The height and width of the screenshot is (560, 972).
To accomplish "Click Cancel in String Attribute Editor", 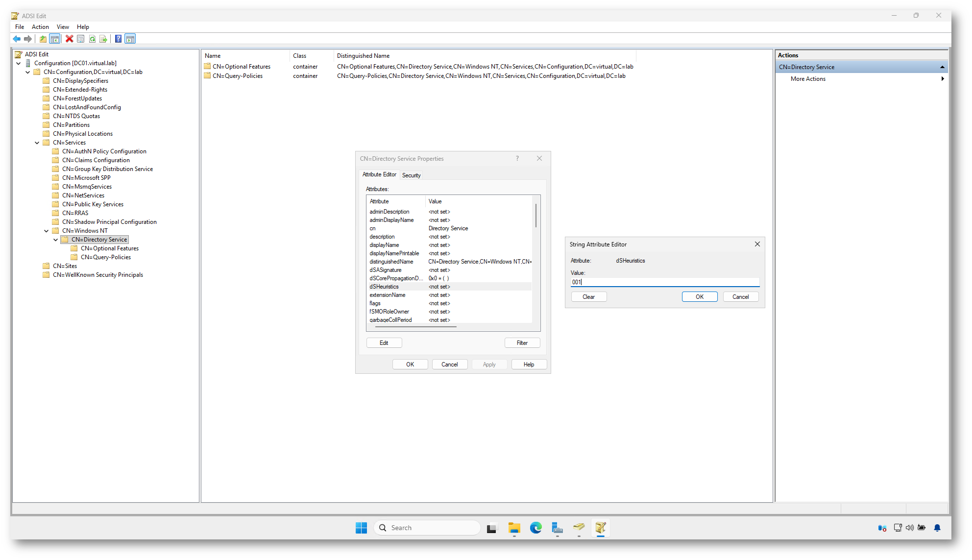I will point(740,297).
